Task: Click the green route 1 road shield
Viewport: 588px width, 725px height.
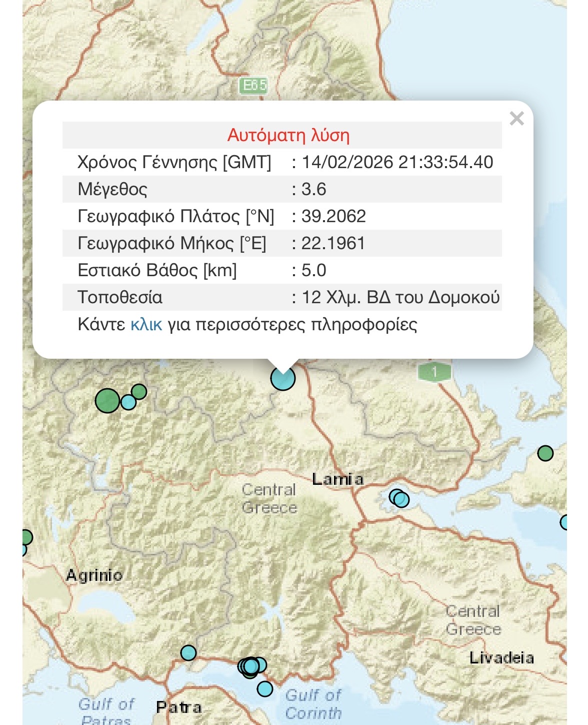Action: click(x=434, y=372)
